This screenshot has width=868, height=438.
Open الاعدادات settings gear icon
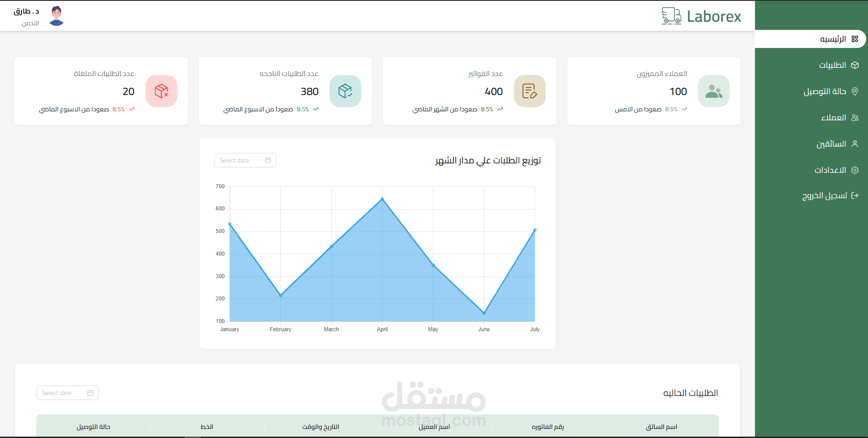(x=855, y=170)
